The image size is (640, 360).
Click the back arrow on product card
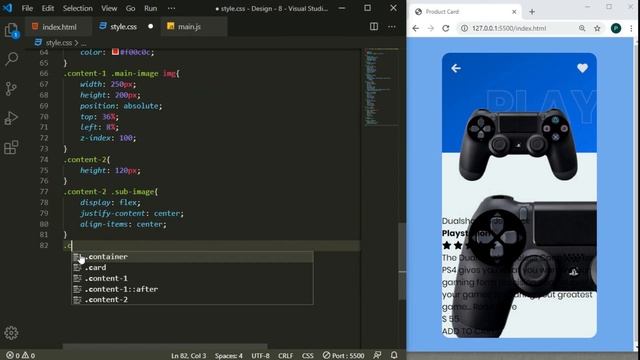[x=456, y=68]
